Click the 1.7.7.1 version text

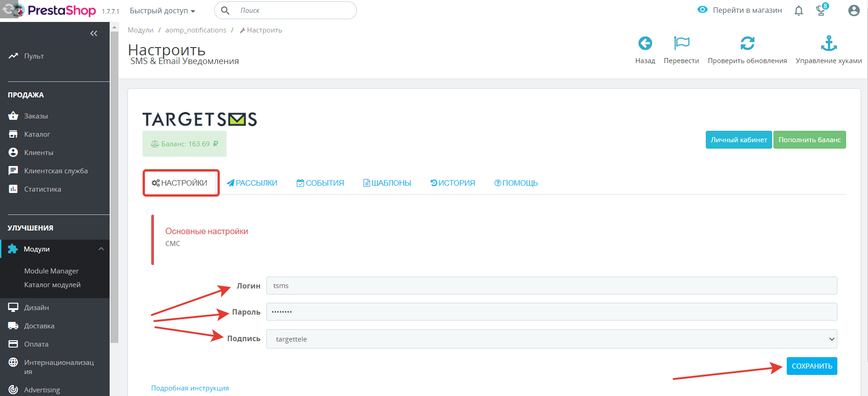click(110, 11)
